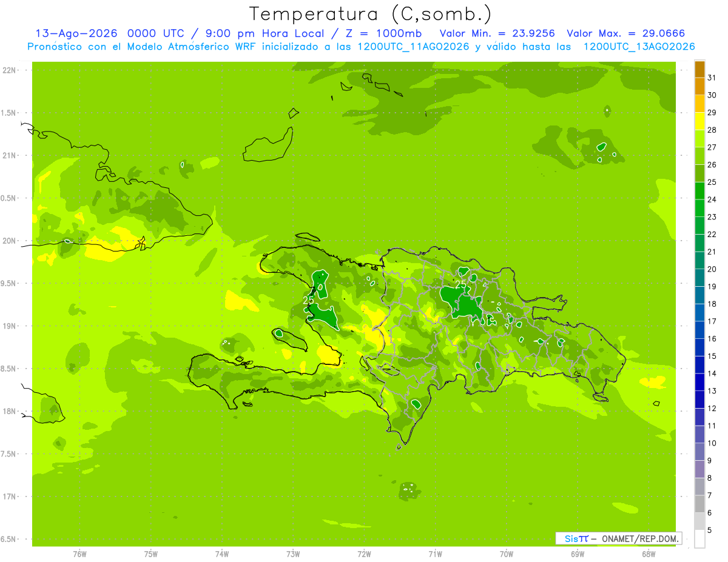Image resolution: width=728 pixels, height=562 pixels.
Task: Pick the legend swatch between 29 and 30
Action: [x=699, y=104]
